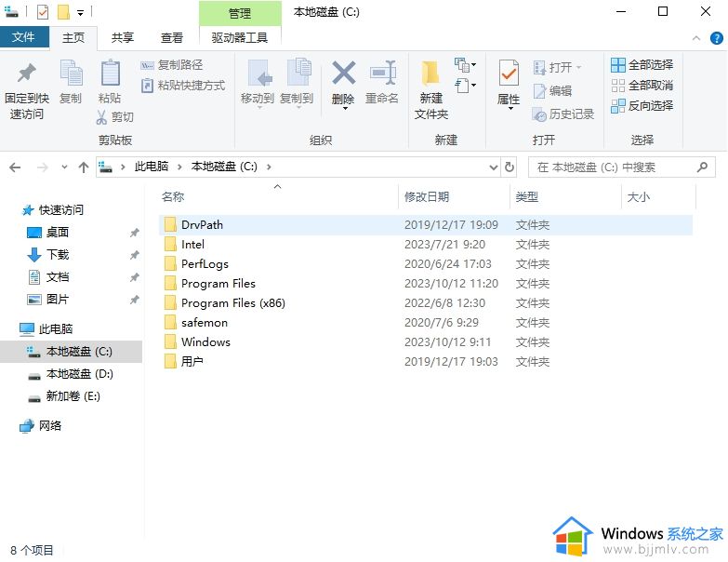Click the Back navigation arrow
728x562 pixels.
coord(15,167)
